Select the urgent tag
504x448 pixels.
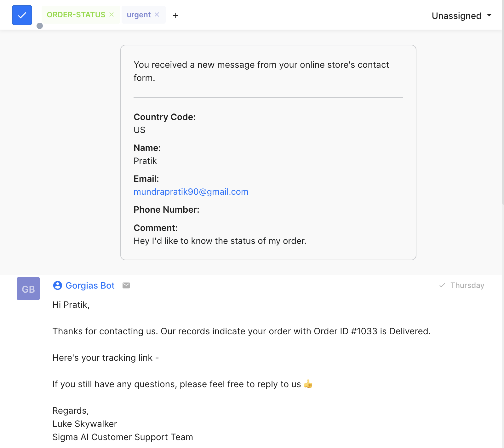139,15
